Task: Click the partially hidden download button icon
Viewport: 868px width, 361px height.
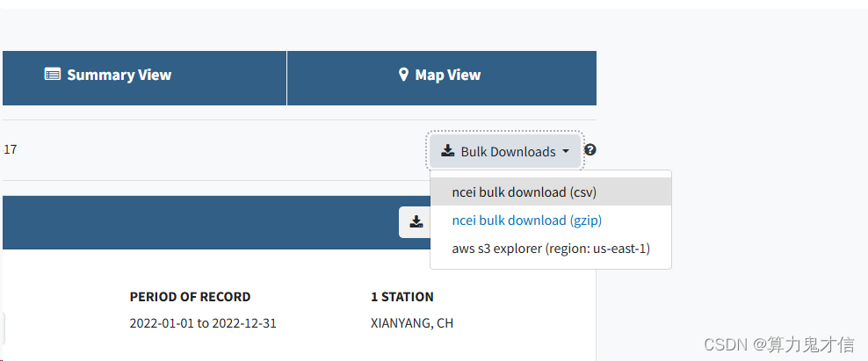Action: 416,222
